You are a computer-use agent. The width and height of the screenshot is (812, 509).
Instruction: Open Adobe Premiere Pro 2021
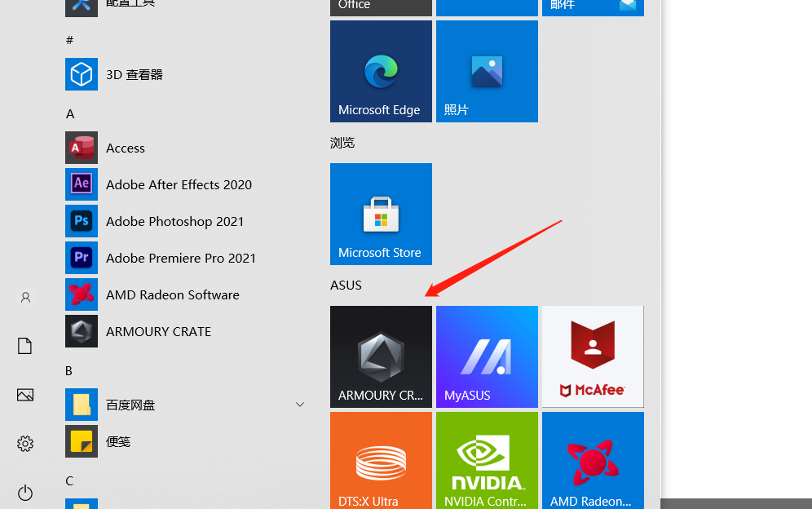[187, 258]
